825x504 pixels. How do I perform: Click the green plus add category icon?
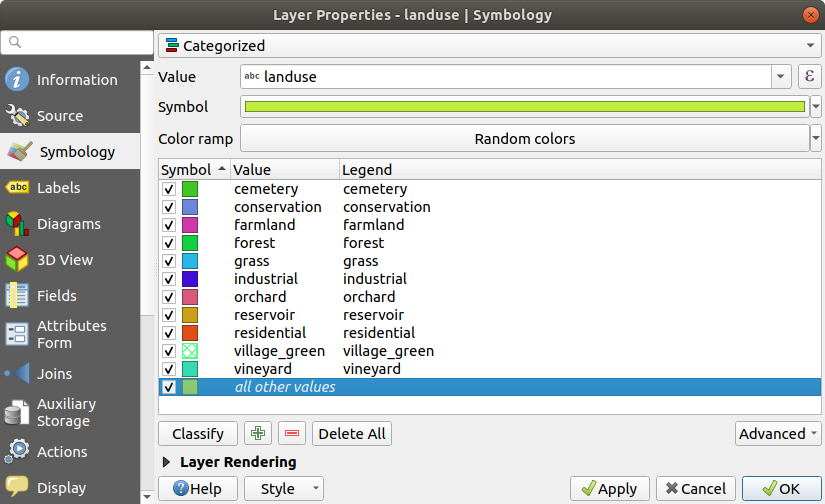coord(259,433)
